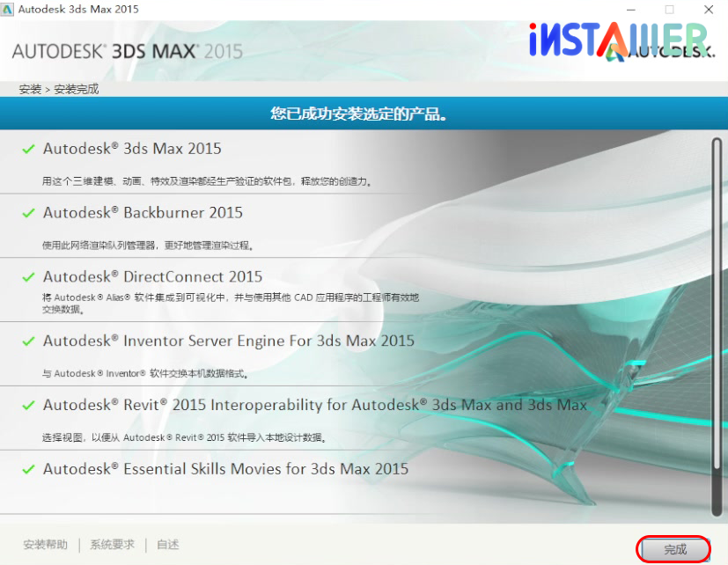The width and height of the screenshot is (728, 565).
Task: Select Essential Skills Movies for 3ds Max 2015
Action: (225, 469)
